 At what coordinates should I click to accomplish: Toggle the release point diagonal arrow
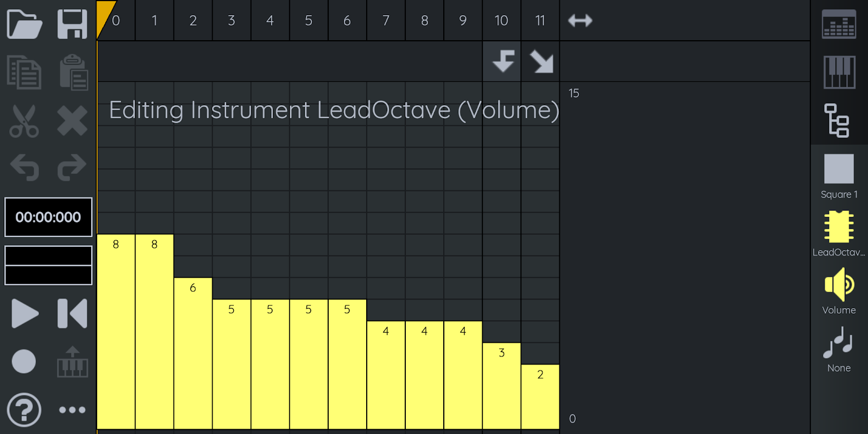click(541, 61)
